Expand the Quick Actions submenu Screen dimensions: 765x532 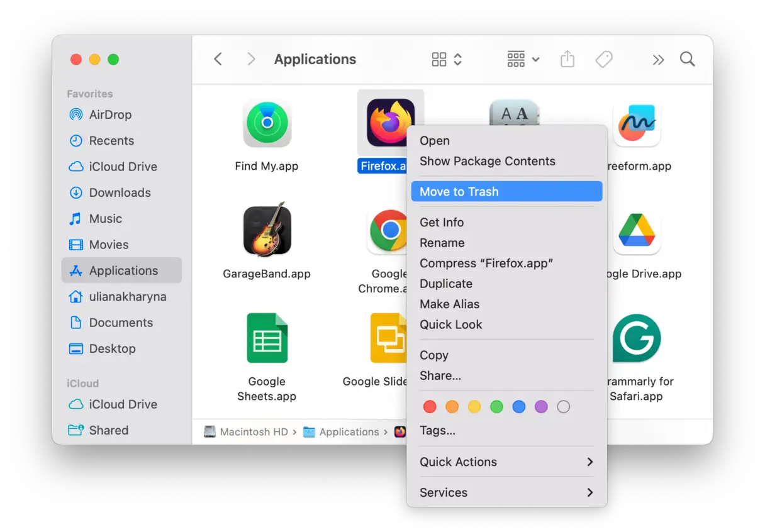pos(506,462)
